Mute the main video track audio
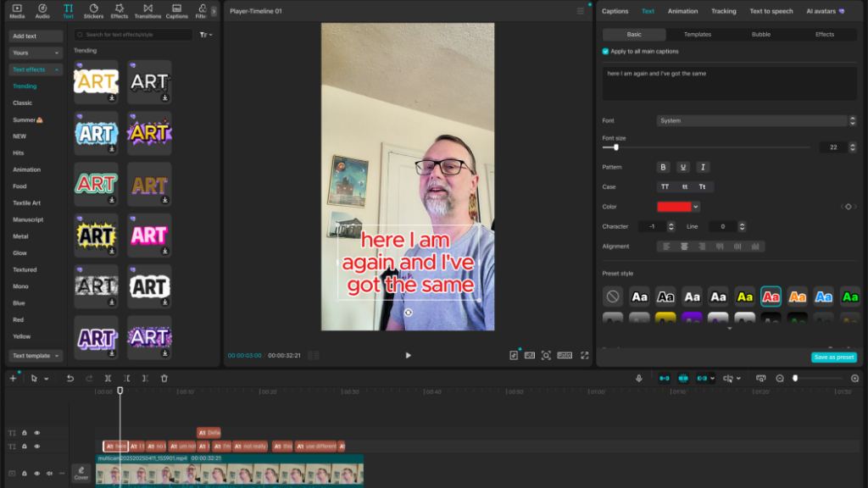Image resolution: width=868 pixels, height=488 pixels. coord(49,474)
